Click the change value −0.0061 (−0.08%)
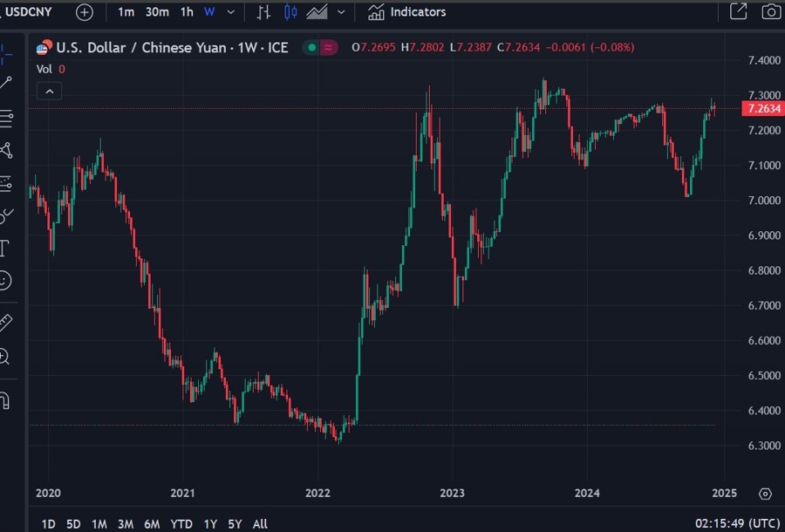785x532 pixels. click(x=590, y=48)
